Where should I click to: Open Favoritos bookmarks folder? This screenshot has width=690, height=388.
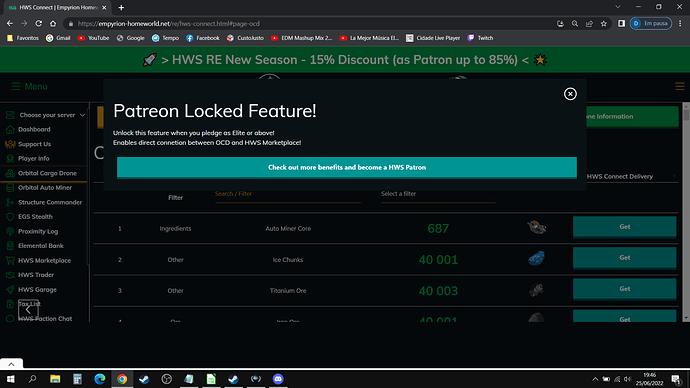[23, 38]
